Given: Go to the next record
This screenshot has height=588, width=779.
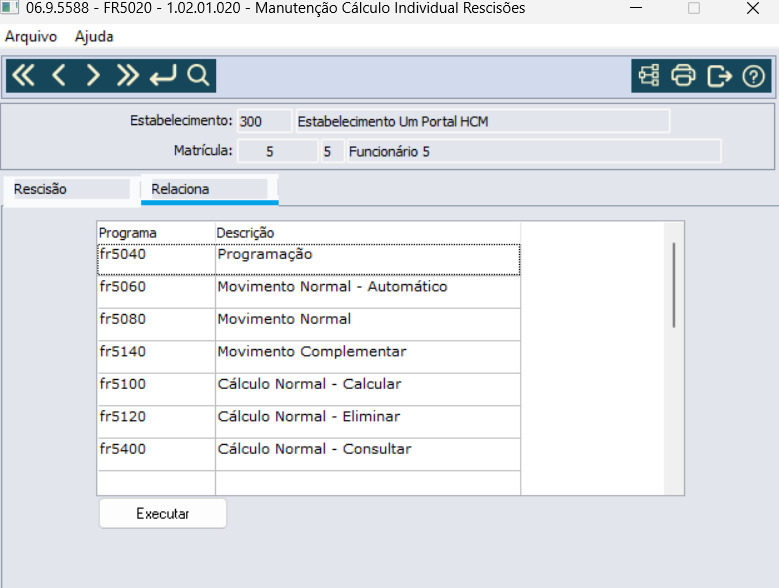Looking at the screenshot, I should click(93, 76).
